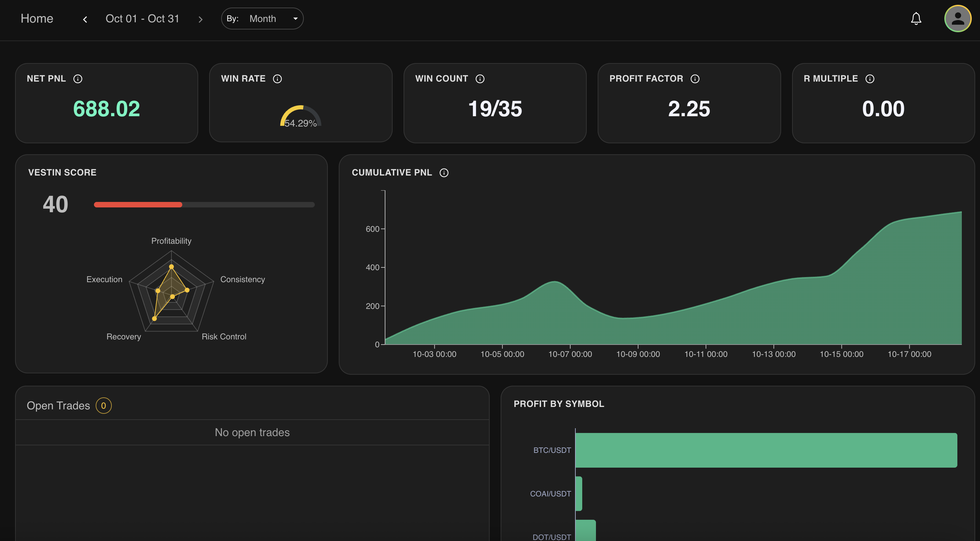Expand the Month selector arrow
The image size is (980, 541).
tap(296, 18)
